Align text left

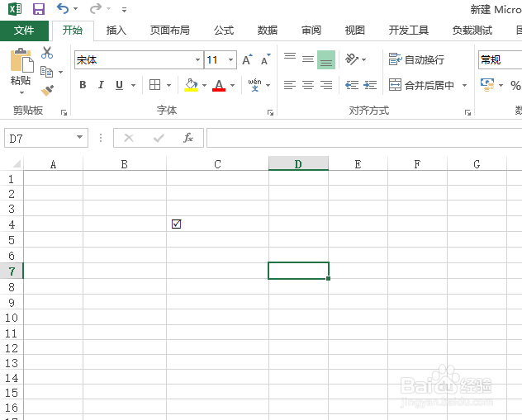click(x=290, y=85)
